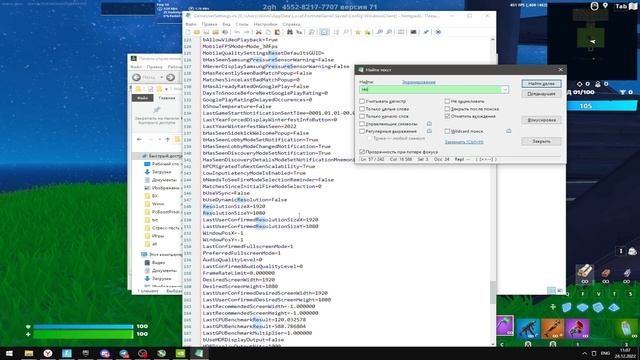Click the Zoom Out magnifier icon

pos(389,32)
